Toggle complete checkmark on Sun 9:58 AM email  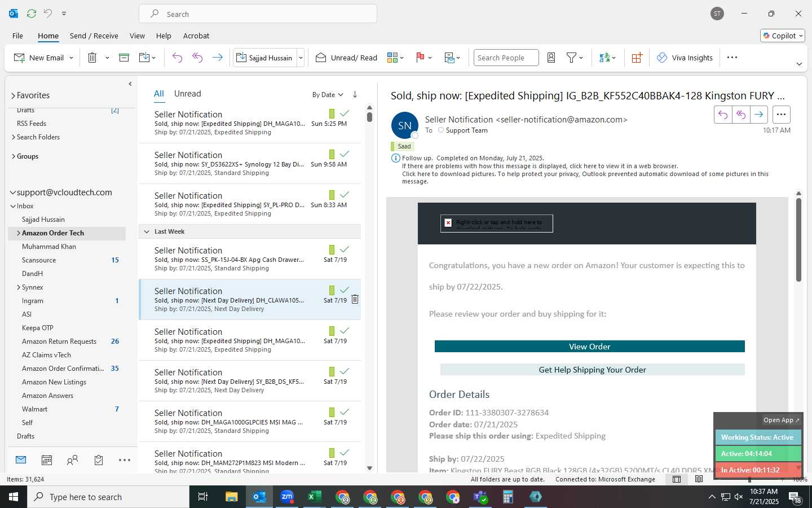point(345,154)
